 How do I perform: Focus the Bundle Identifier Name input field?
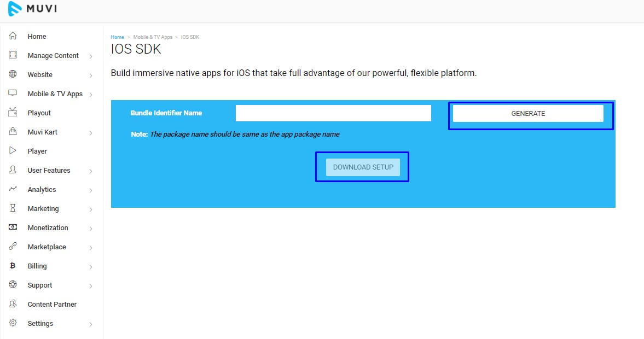[x=334, y=113]
